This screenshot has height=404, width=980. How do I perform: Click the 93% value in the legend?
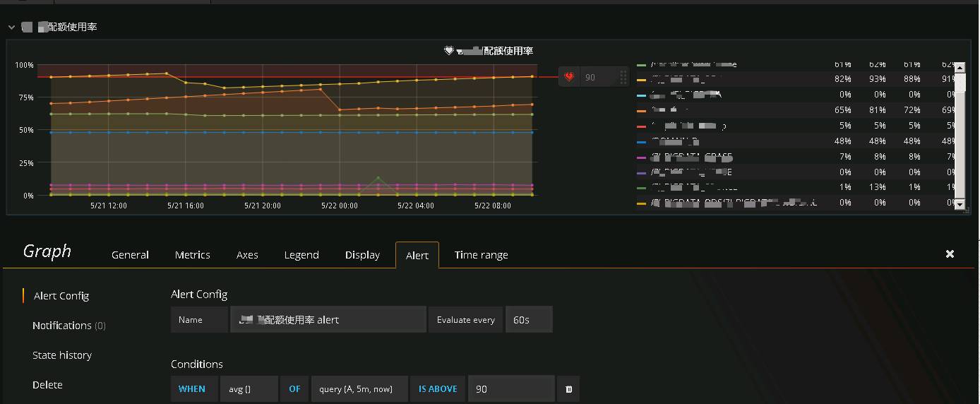pyautogui.click(x=878, y=79)
